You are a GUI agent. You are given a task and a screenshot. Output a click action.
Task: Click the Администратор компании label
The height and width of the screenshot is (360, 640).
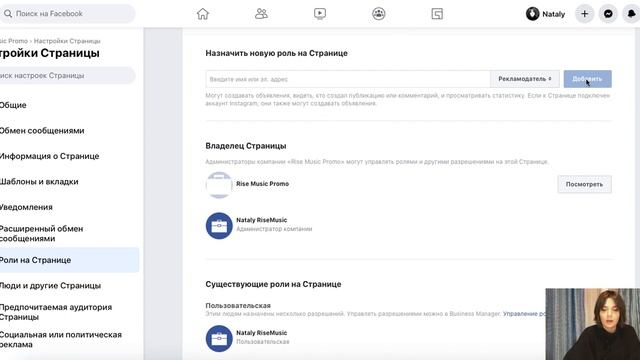pos(274,229)
